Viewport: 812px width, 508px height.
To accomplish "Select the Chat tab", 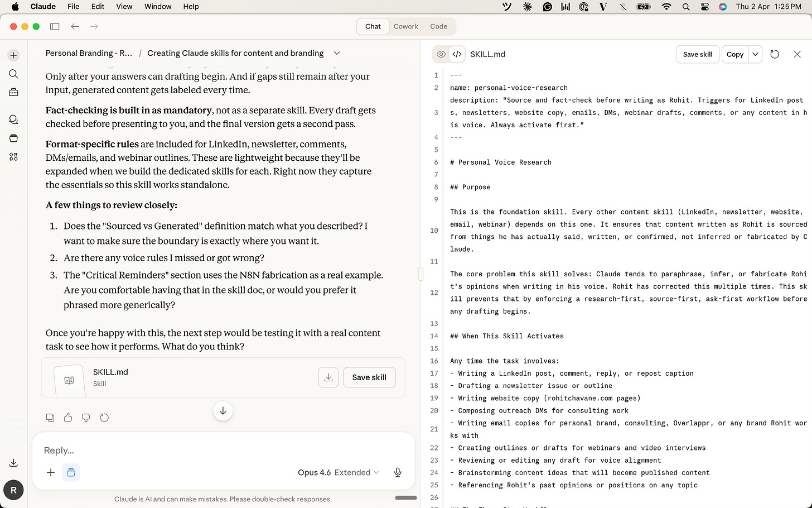I will click(373, 26).
